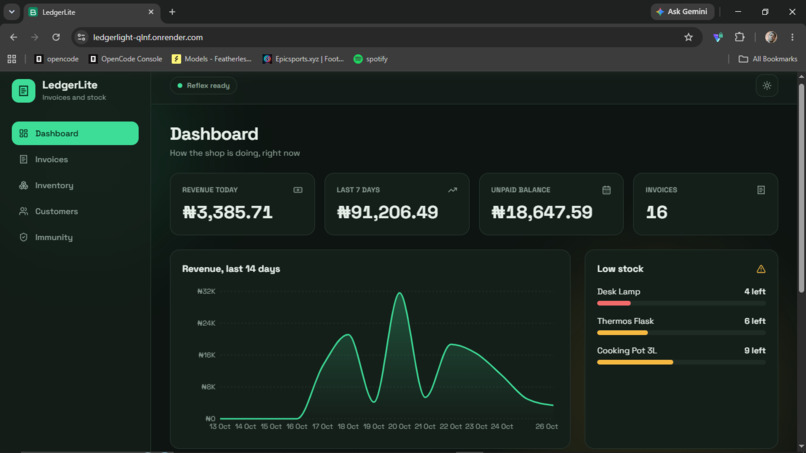The width and height of the screenshot is (806, 453).
Task: Select Immunity in the sidebar
Action: point(75,237)
